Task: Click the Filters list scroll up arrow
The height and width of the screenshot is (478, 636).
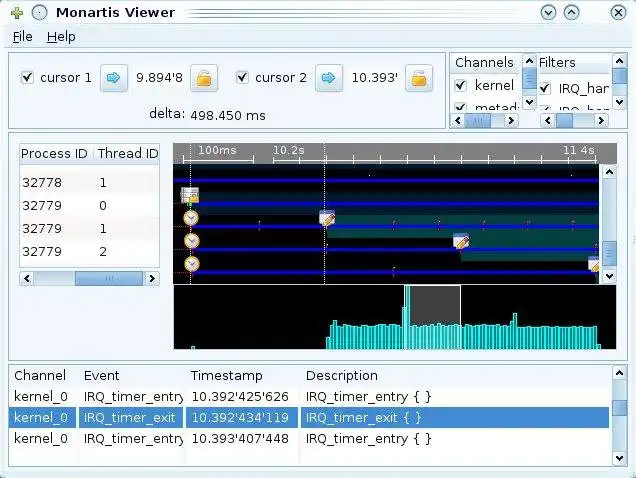Action: coord(619,61)
